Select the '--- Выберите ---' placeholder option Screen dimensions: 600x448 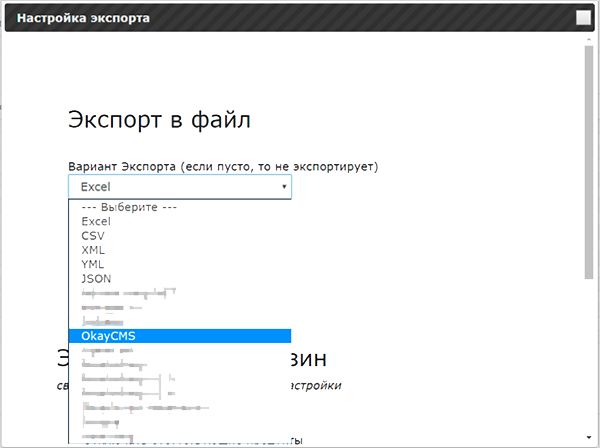click(129, 207)
